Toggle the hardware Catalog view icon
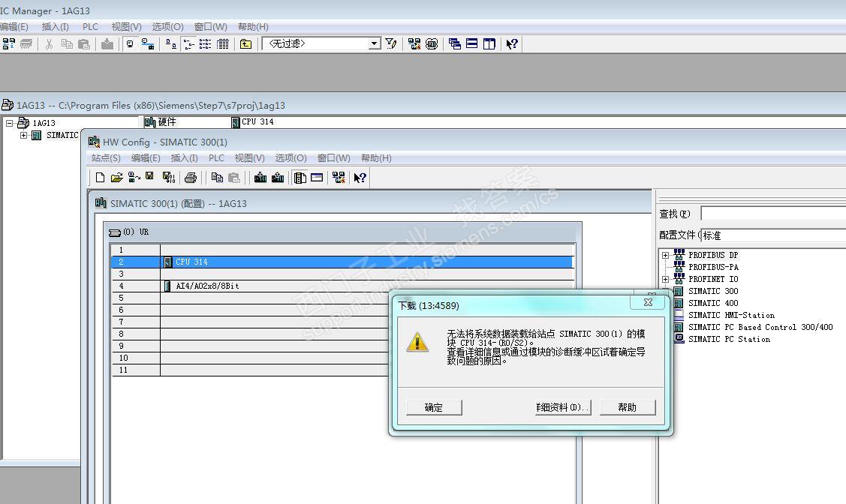 click(300, 178)
